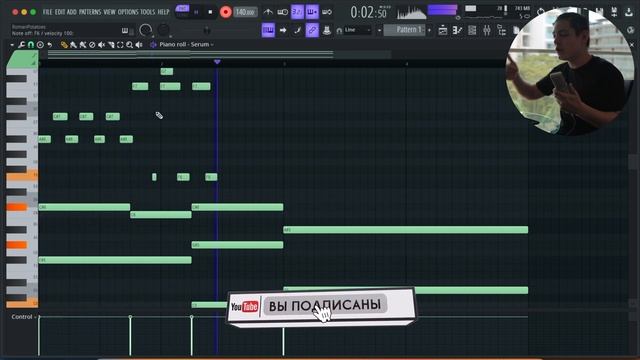Click the Serum plugin icon before the title
This screenshot has height=360, width=640.
click(153, 44)
